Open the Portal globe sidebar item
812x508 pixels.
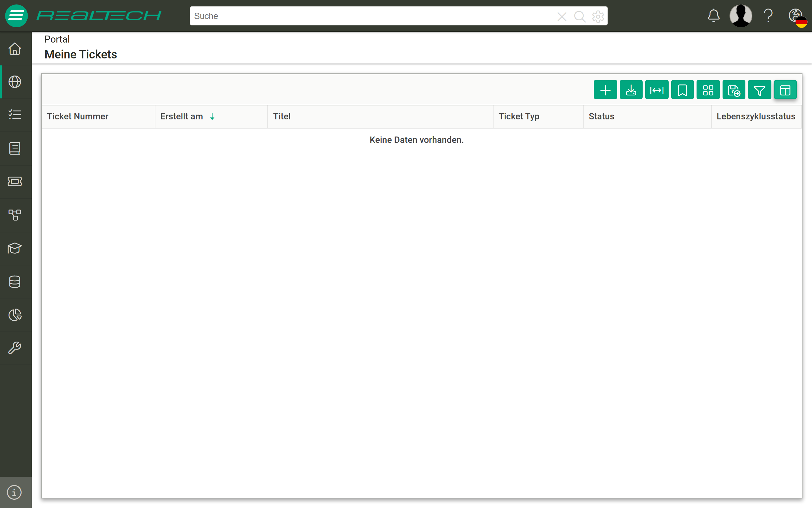(x=15, y=82)
